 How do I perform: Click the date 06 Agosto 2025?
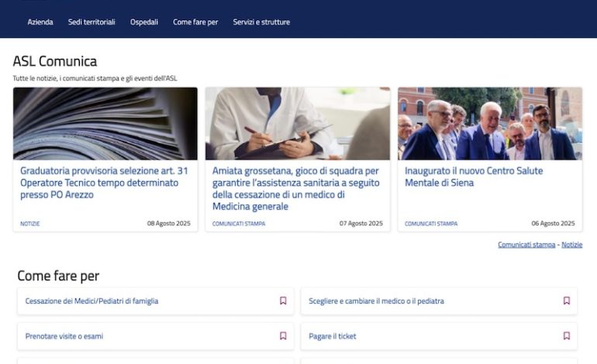pyautogui.click(x=554, y=223)
